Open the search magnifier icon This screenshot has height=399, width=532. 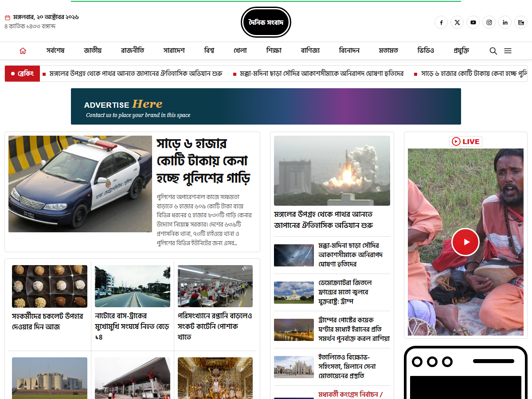[493, 51]
